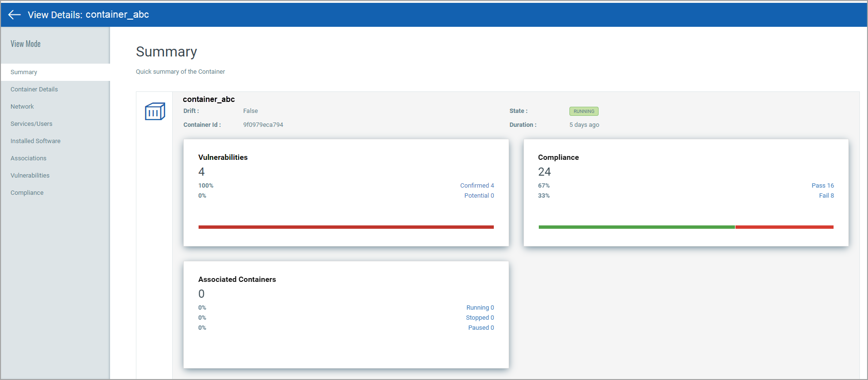Screen dimensions: 868x380
Task: Select Compliance in the sidebar
Action: tap(56, 193)
